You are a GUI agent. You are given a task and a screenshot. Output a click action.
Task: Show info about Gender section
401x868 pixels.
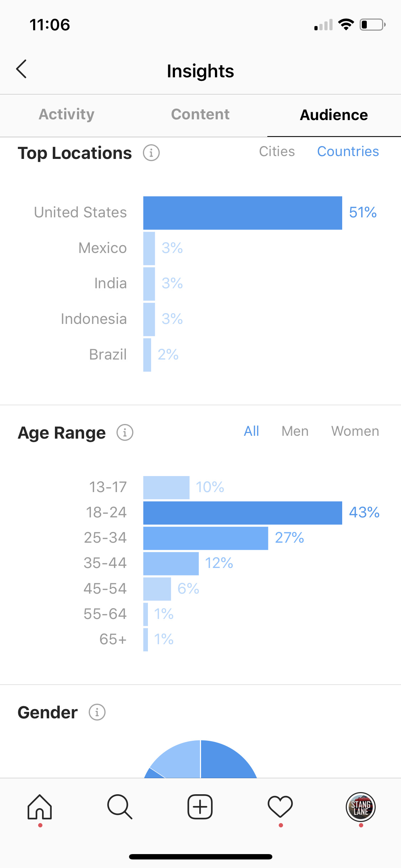(x=97, y=712)
